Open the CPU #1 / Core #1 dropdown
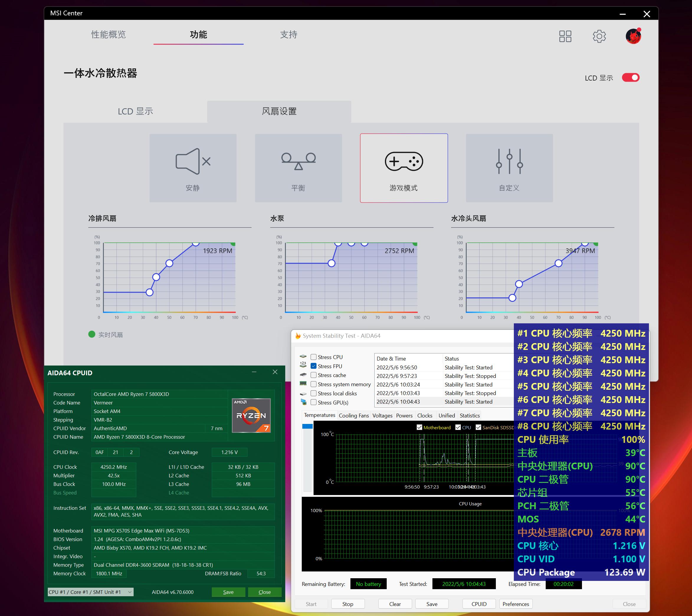Viewport: 692px width, 616px height. [90, 592]
